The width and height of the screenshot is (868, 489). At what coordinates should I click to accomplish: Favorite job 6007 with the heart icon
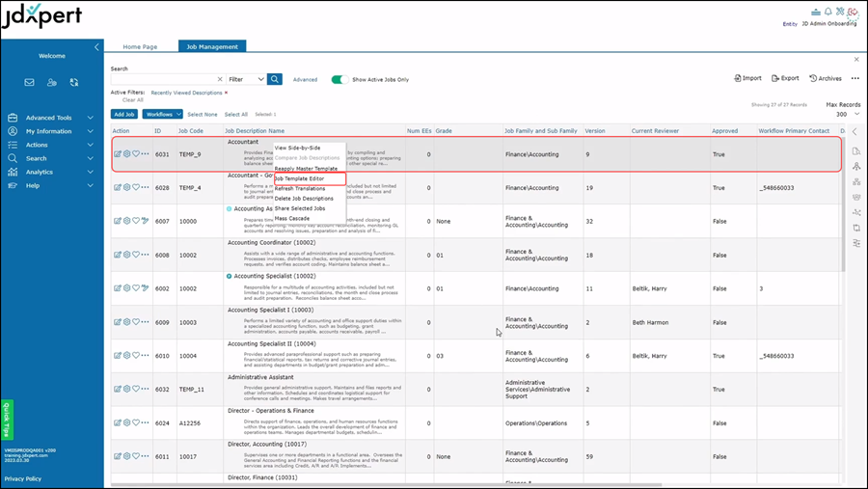click(x=136, y=221)
